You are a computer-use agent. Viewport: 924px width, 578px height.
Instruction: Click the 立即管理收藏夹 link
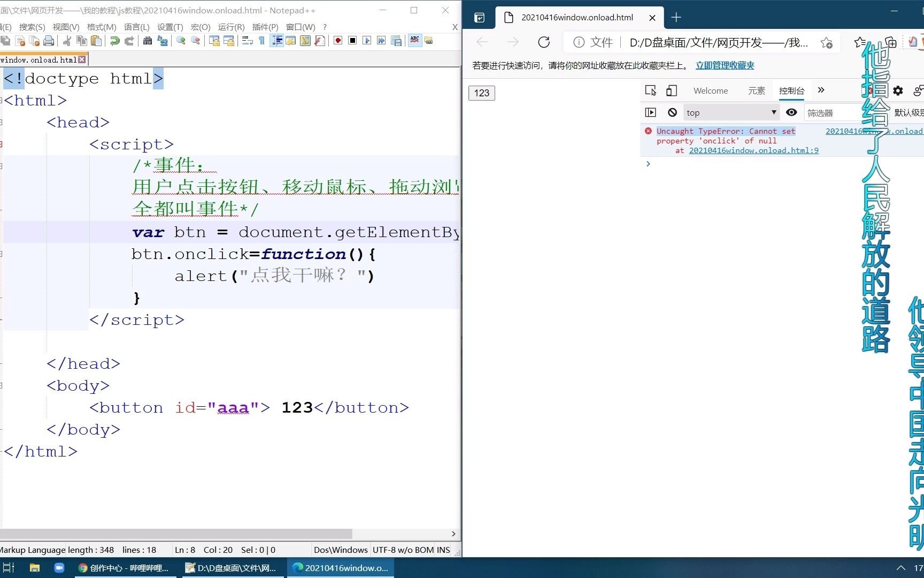[x=725, y=65]
